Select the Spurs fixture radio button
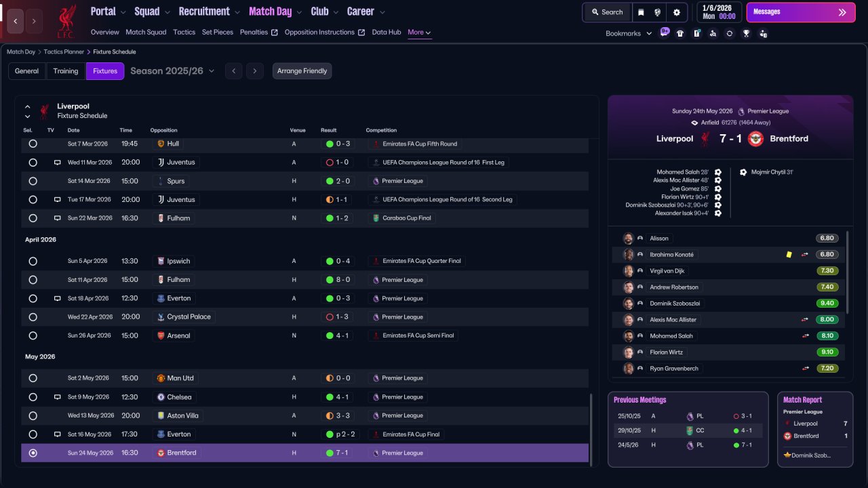This screenshot has width=868, height=488. (x=33, y=181)
